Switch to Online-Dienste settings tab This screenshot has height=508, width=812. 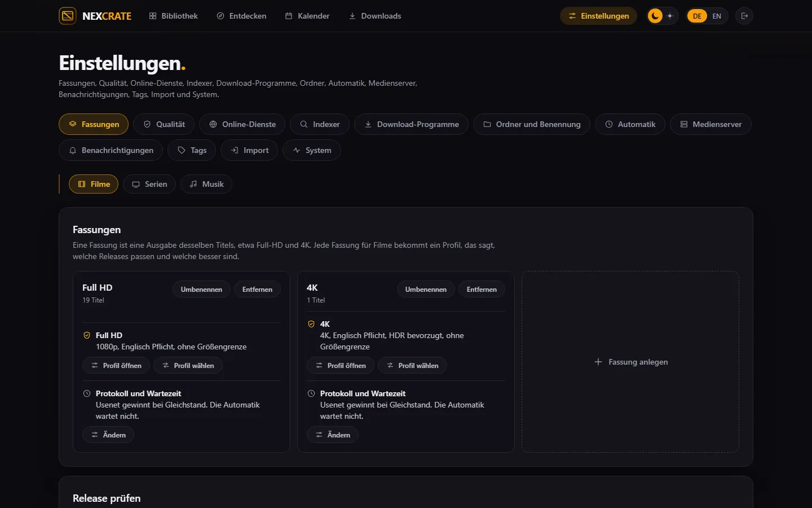coord(242,124)
